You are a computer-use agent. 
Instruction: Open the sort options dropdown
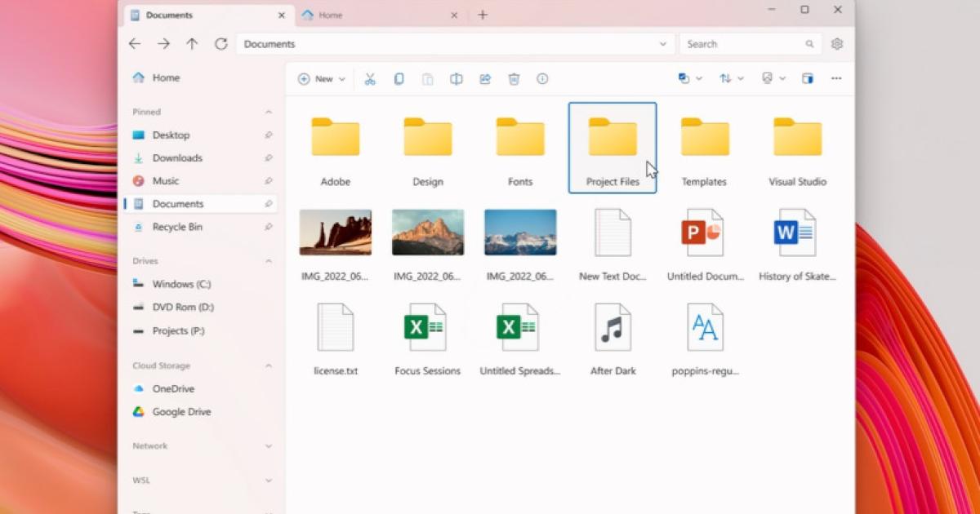(x=732, y=79)
